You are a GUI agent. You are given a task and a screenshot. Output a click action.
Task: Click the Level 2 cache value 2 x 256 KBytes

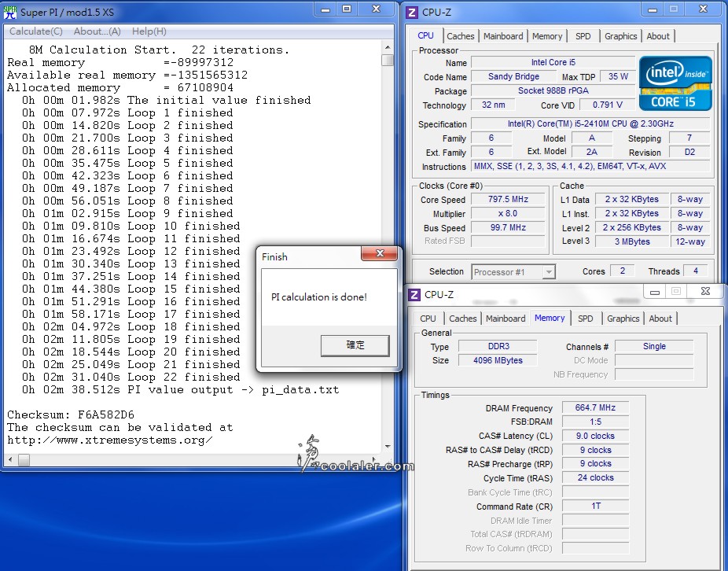click(x=631, y=227)
